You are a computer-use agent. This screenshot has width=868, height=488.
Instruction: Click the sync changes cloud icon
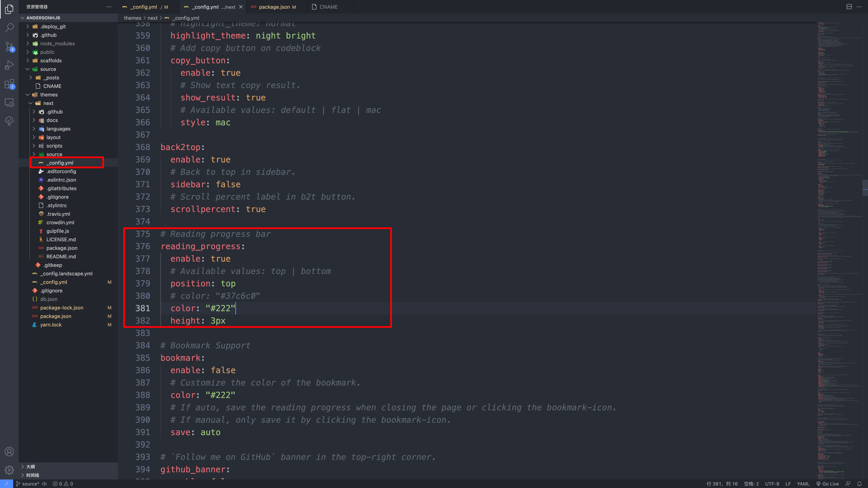pos(44,484)
